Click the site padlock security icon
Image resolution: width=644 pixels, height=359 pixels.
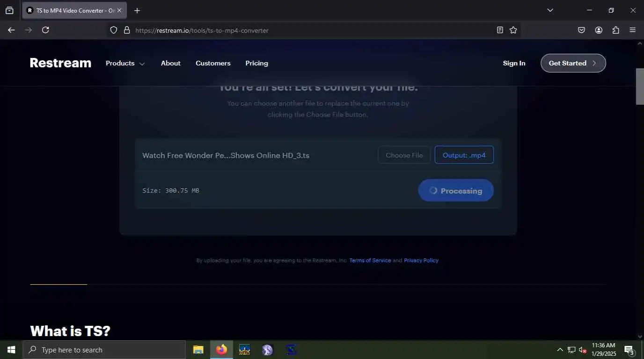tap(126, 30)
